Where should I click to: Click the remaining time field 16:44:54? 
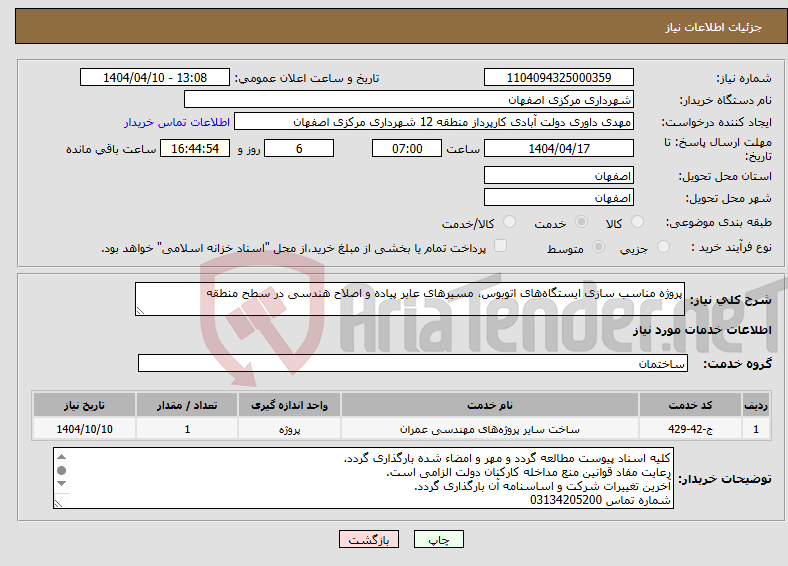(x=195, y=148)
